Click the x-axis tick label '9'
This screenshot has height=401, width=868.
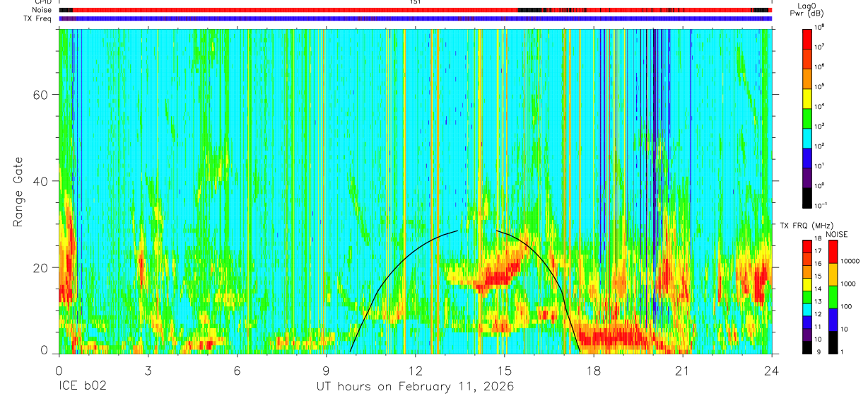pos(327,370)
